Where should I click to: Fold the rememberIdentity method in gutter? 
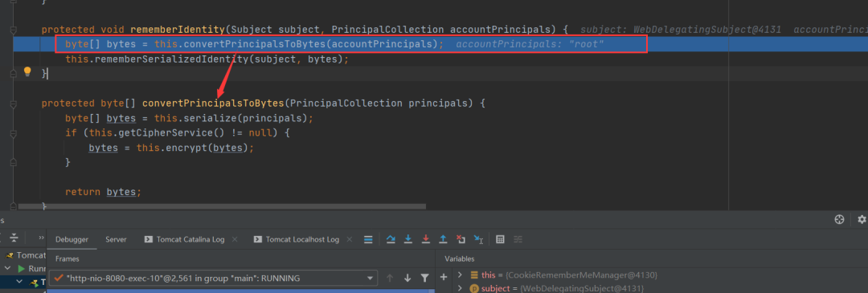[14, 30]
